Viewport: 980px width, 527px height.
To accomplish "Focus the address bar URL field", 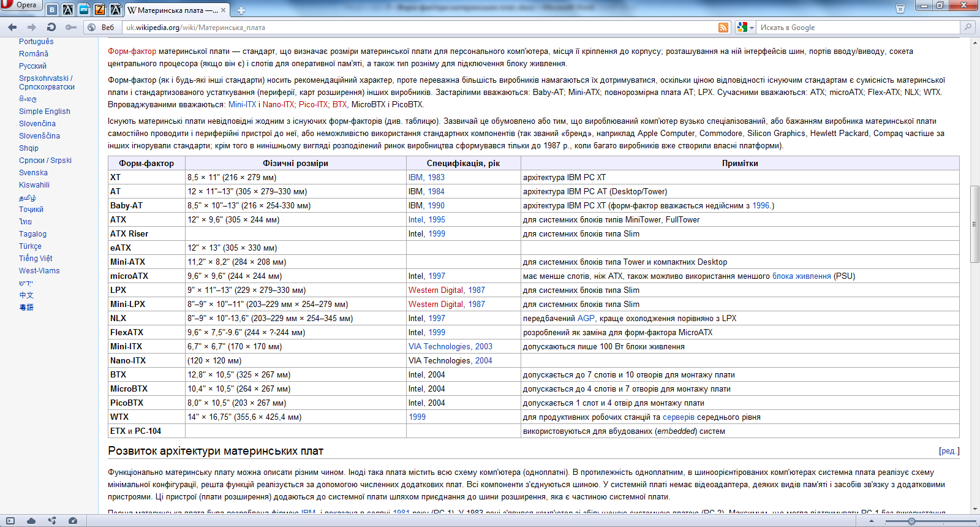I will pos(420,27).
